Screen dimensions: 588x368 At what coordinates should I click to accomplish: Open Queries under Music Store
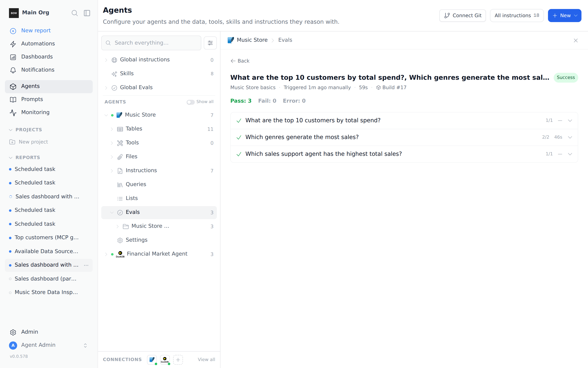tap(159, 184)
